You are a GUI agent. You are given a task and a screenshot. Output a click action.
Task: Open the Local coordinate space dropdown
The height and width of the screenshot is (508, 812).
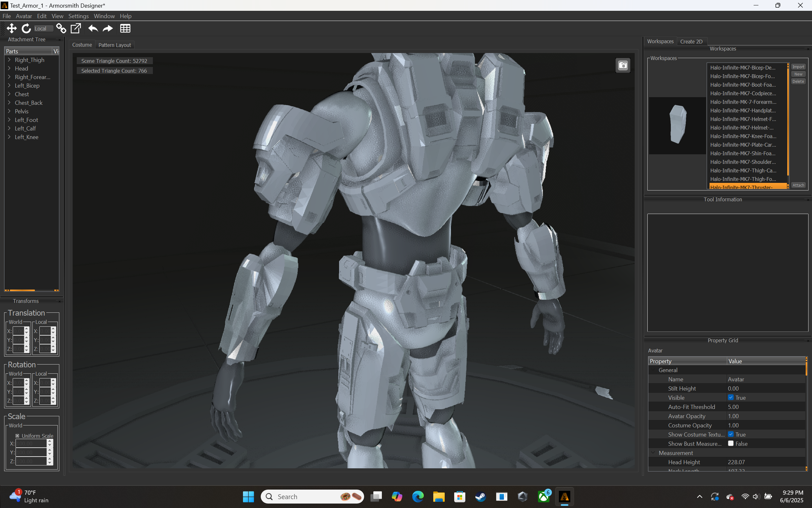44,29
